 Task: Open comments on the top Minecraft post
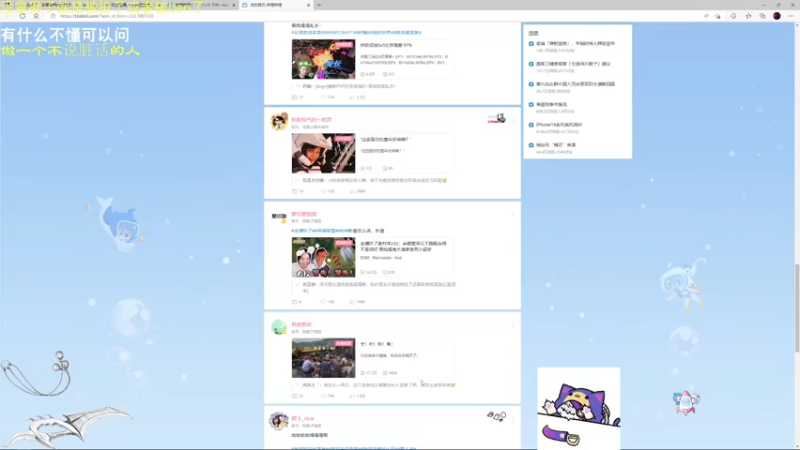point(328,97)
